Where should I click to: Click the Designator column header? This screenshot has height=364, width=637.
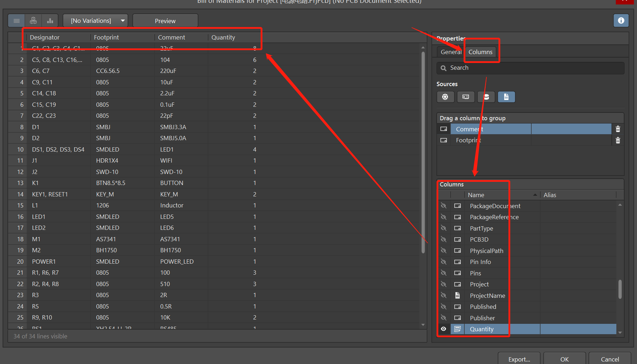point(59,37)
